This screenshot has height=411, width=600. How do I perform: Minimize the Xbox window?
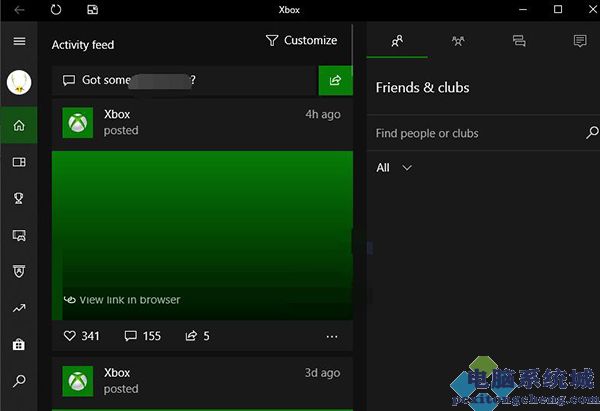523,10
